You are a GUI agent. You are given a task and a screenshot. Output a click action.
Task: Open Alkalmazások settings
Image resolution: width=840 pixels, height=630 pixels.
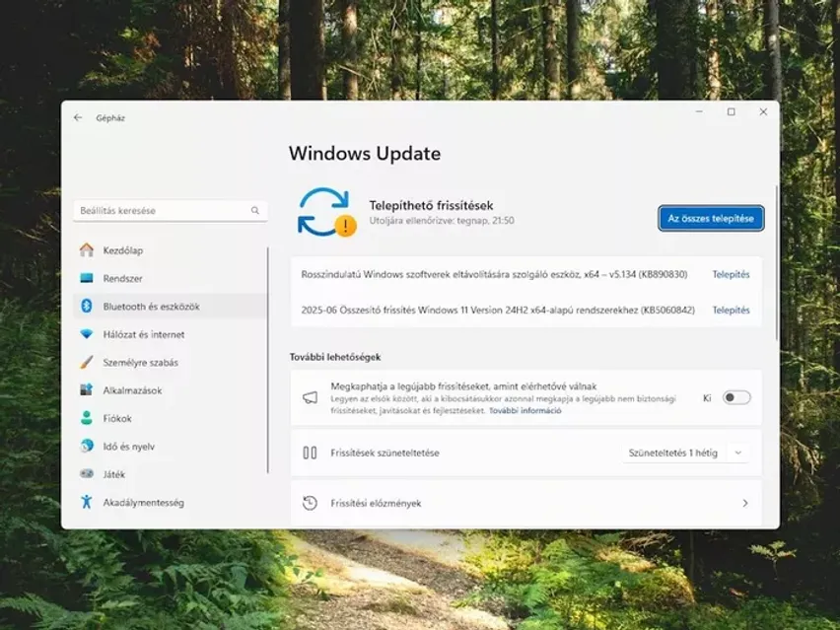pyautogui.click(x=170, y=390)
